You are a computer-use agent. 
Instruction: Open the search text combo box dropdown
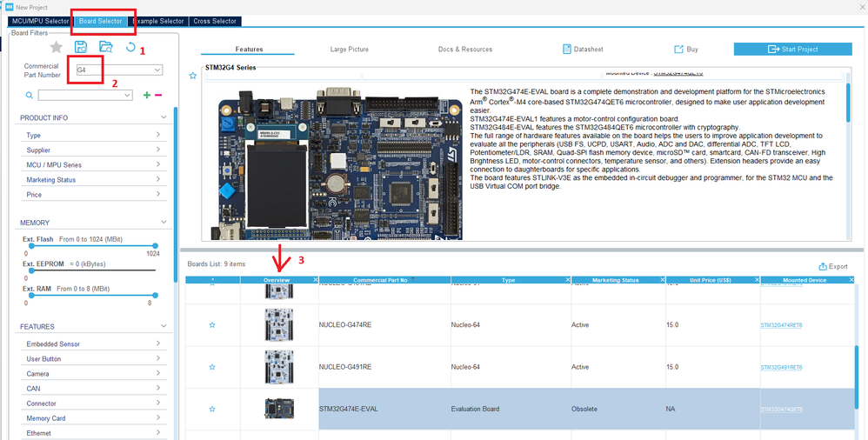pos(128,95)
